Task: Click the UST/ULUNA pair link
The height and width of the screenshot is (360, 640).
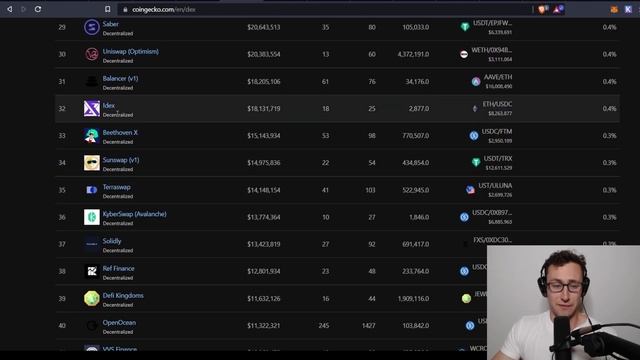Action: [495, 185]
